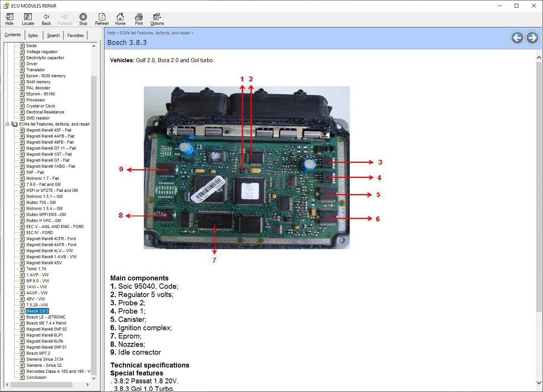Select Temic 1.74 topic
The width and height of the screenshot is (543, 392).
(36, 269)
